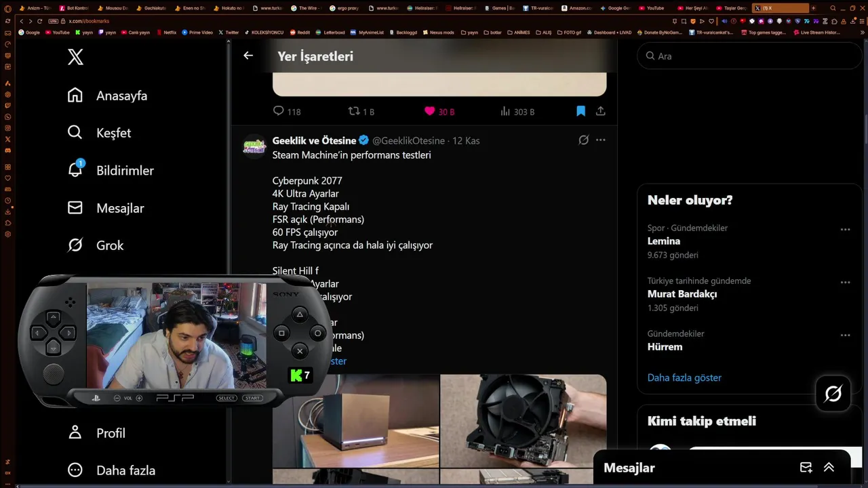Click the share icon on the top post
868x488 pixels.
click(600, 111)
